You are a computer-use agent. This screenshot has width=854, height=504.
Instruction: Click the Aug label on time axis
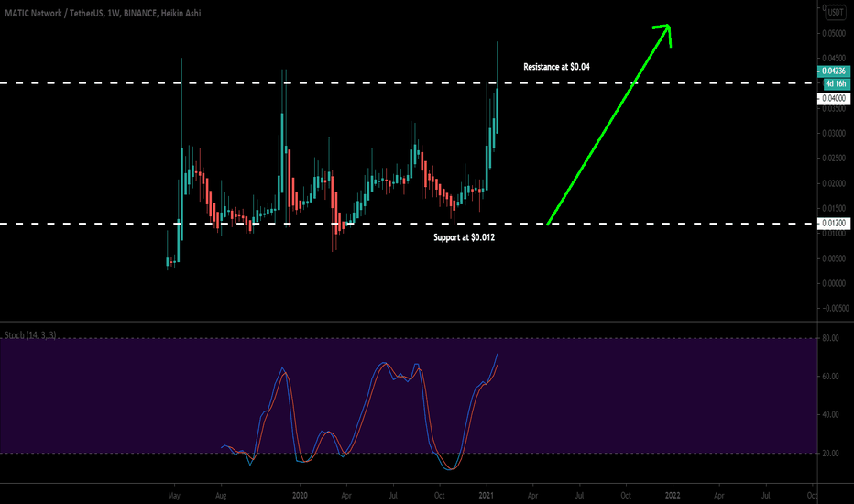point(221,496)
